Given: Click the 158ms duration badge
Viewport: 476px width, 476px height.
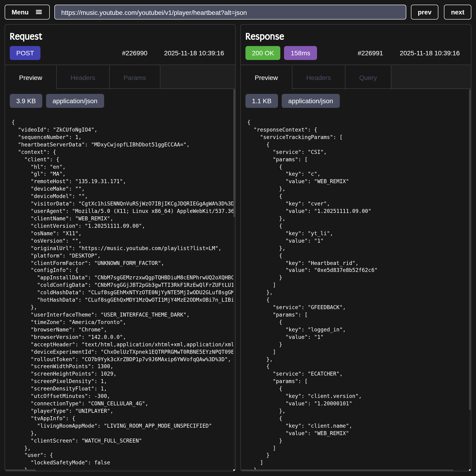Looking at the screenshot, I should tap(300, 53).
